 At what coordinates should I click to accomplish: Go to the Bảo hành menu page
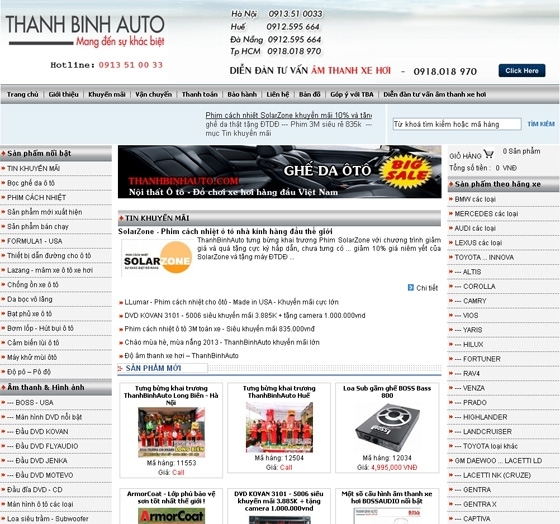(242, 94)
